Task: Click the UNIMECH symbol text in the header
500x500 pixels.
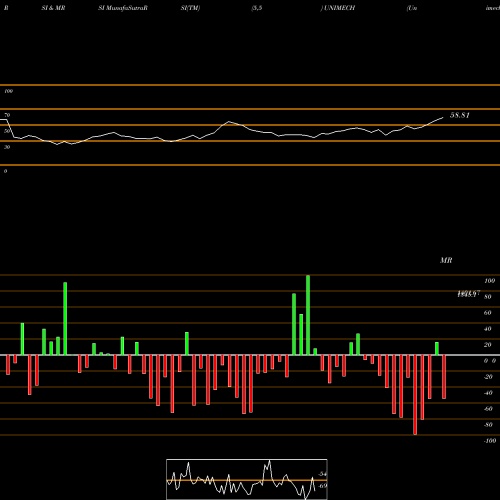Action: click(x=339, y=8)
